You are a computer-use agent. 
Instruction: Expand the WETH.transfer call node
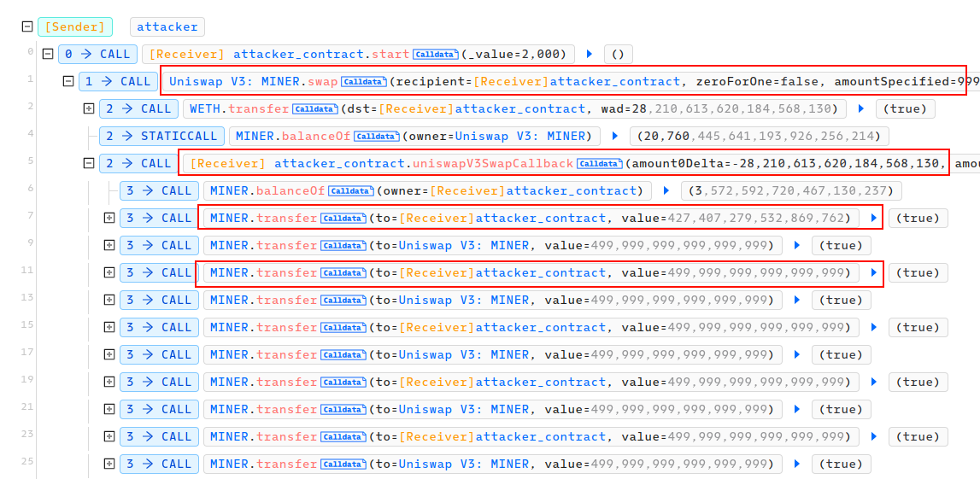(89, 108)
